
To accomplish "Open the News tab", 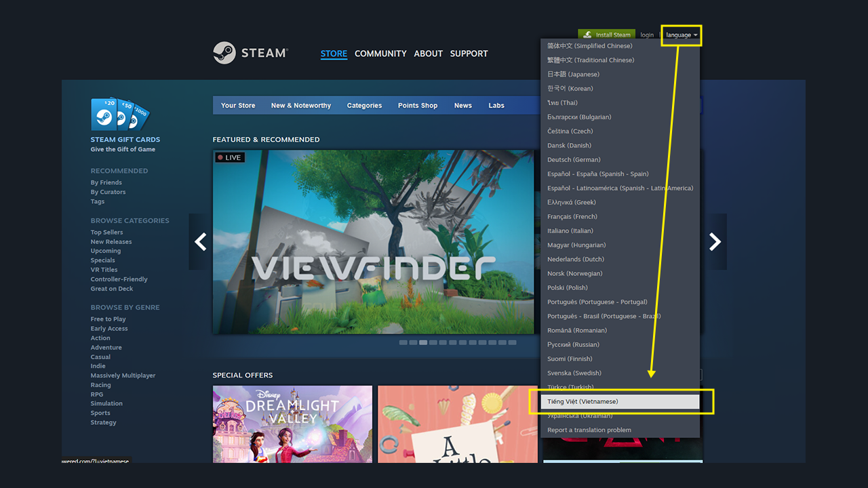I will coord(463,106).
